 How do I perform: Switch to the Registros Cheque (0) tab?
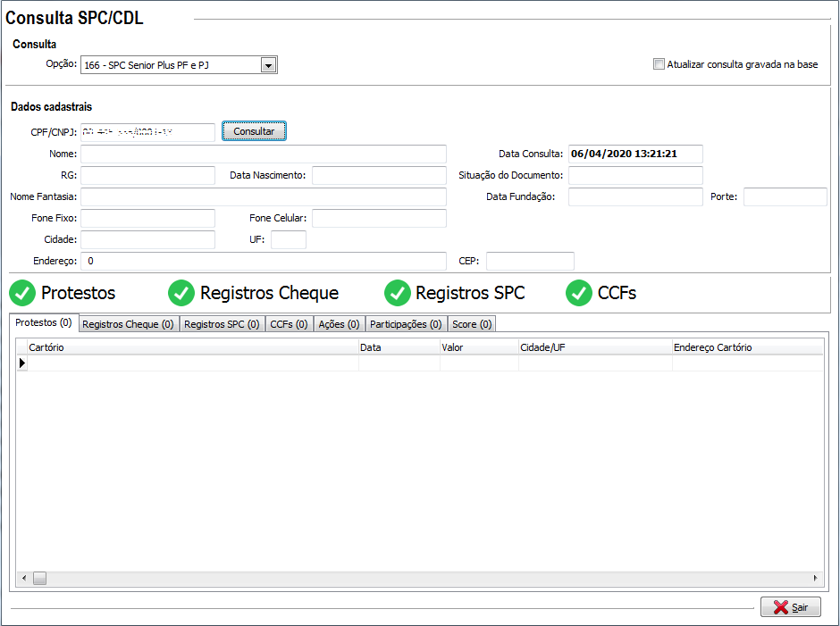129,324
